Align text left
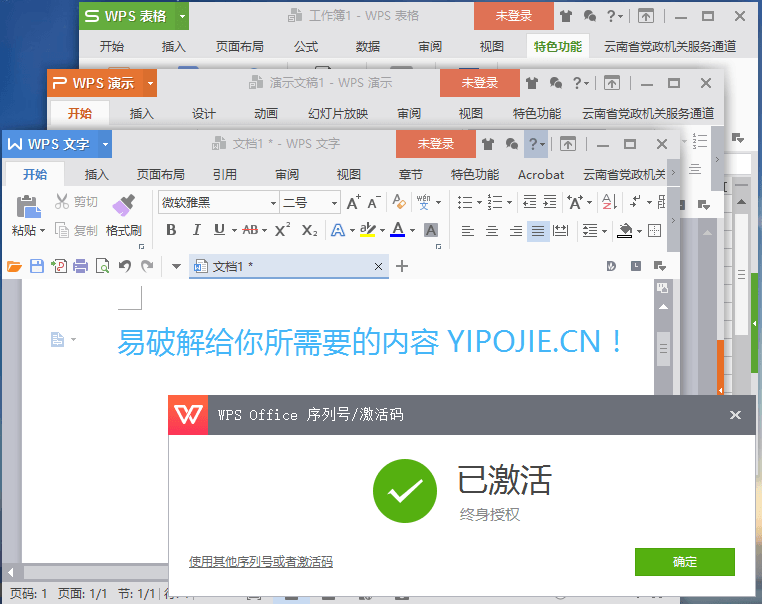 468,230
